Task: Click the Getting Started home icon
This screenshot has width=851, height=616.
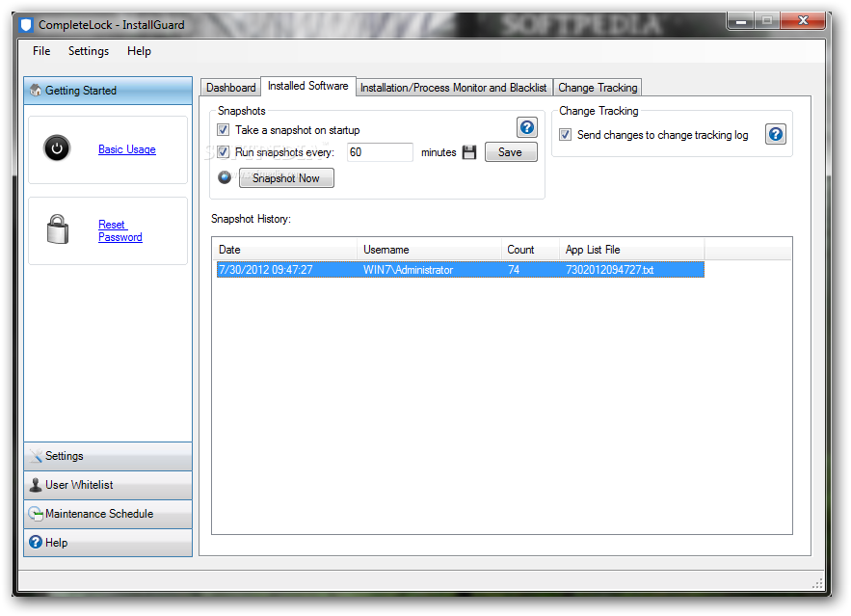Action: click(36, 90)
